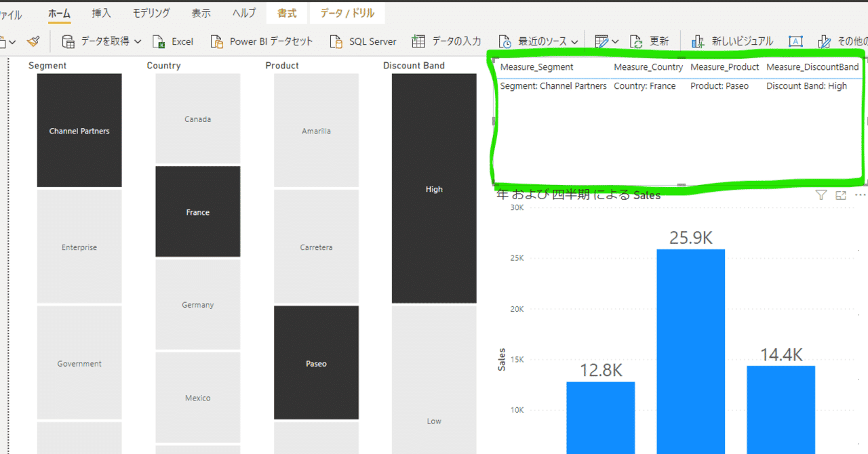Select the Enterprise tile in the Segment slicer
This screenshot has height=454, width=868.
click(79, 247)
